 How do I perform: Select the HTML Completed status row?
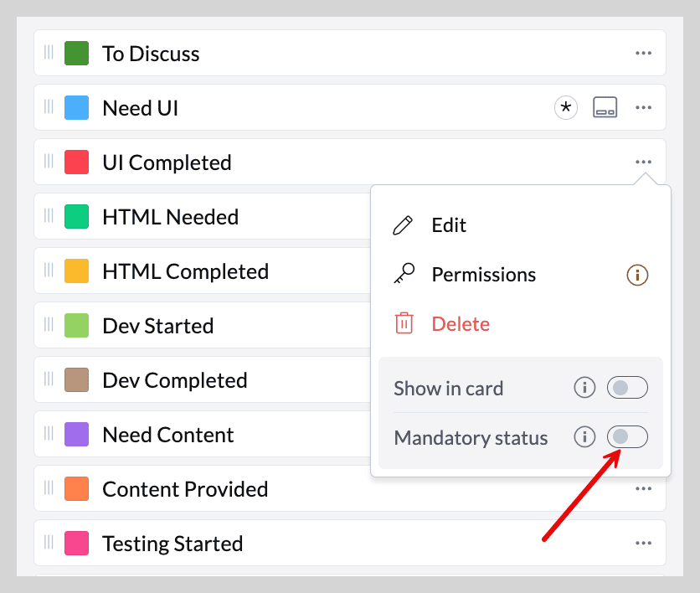203,271
